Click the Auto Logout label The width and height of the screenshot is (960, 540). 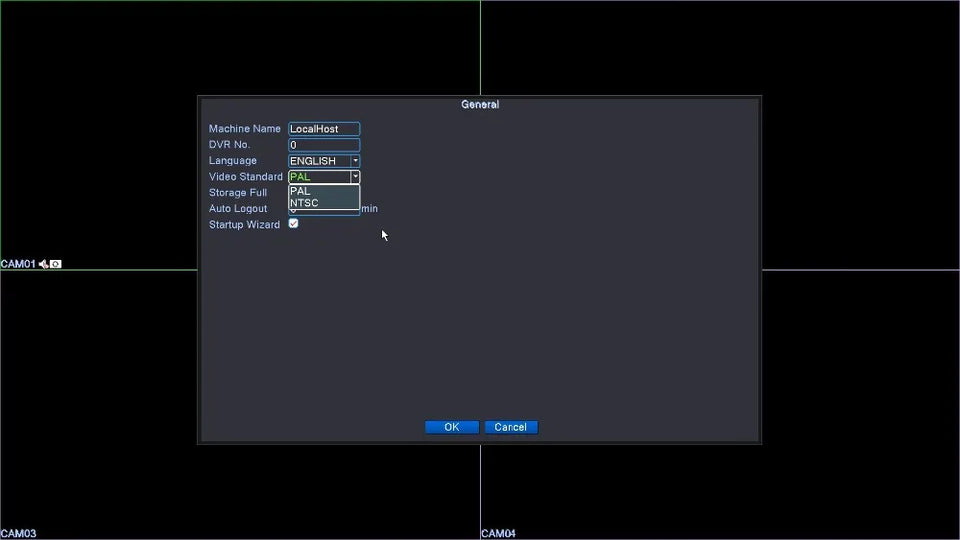[238, 209]
